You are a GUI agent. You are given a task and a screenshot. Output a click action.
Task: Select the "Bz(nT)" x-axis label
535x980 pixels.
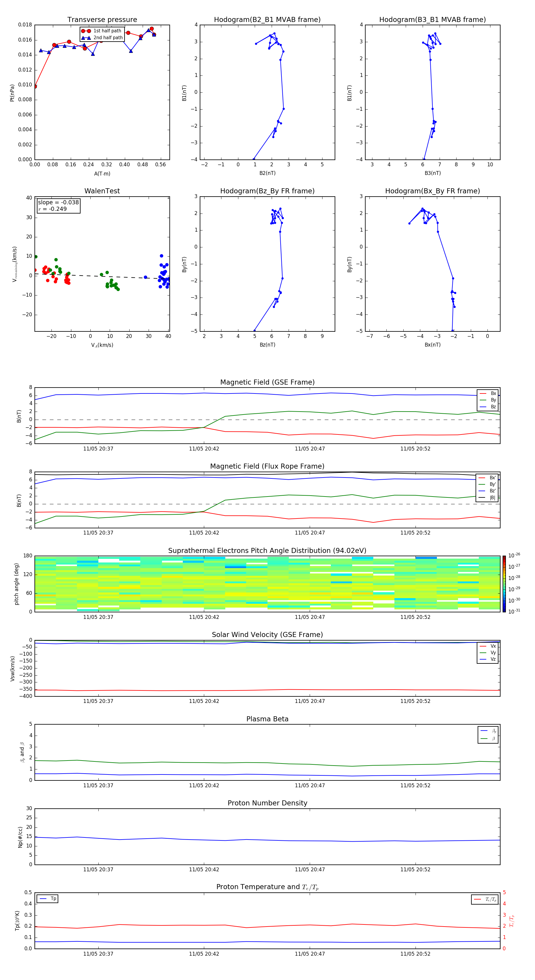point(267,345)
